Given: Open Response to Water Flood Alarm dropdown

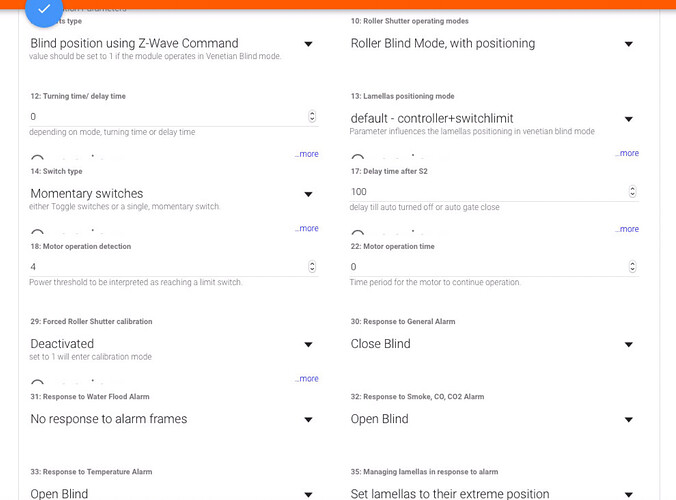Looking at the screenshot, I should (172, 418).
